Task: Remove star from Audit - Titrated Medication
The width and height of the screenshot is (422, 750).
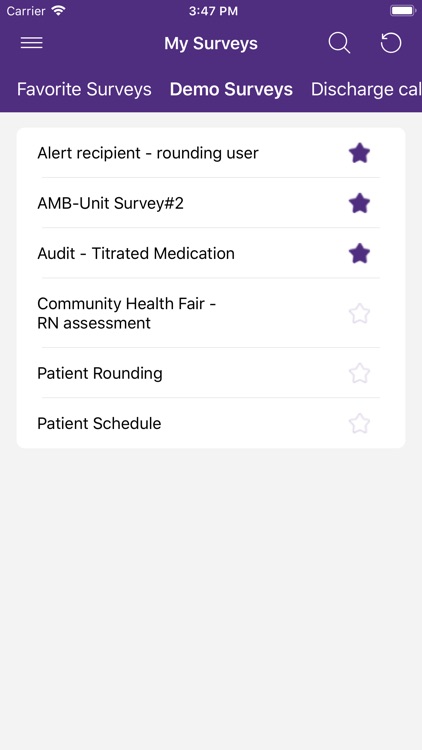Action: [359, 254]
